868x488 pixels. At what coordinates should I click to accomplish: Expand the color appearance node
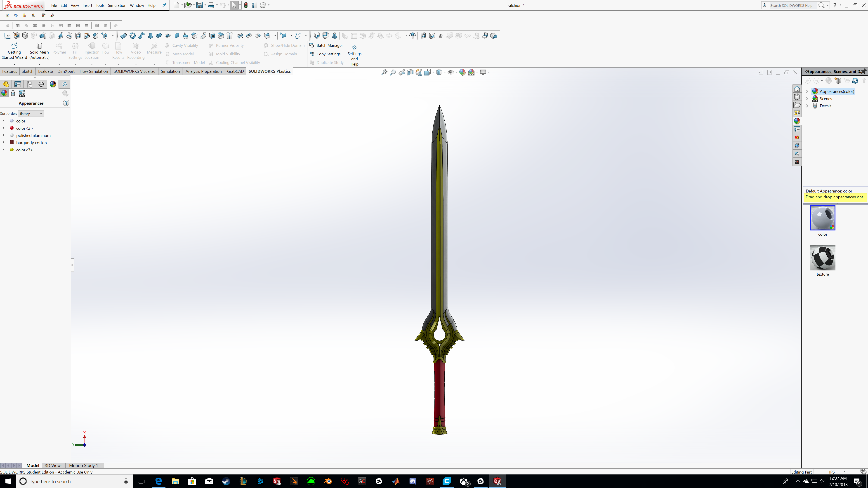[4, 121]
